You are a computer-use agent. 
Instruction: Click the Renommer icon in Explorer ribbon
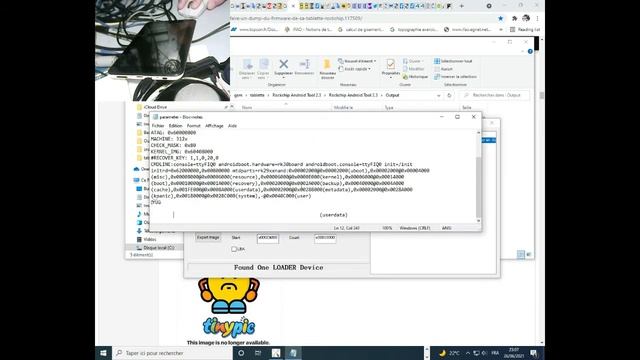pos(304,64)
